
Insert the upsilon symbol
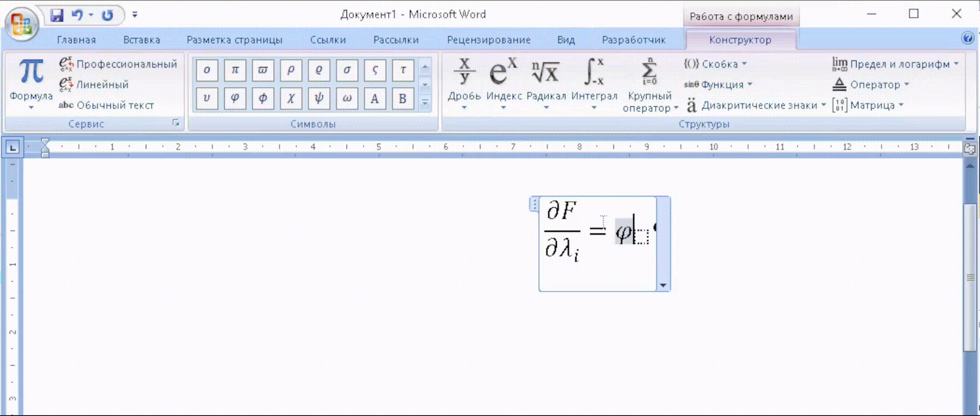point(207,99)
